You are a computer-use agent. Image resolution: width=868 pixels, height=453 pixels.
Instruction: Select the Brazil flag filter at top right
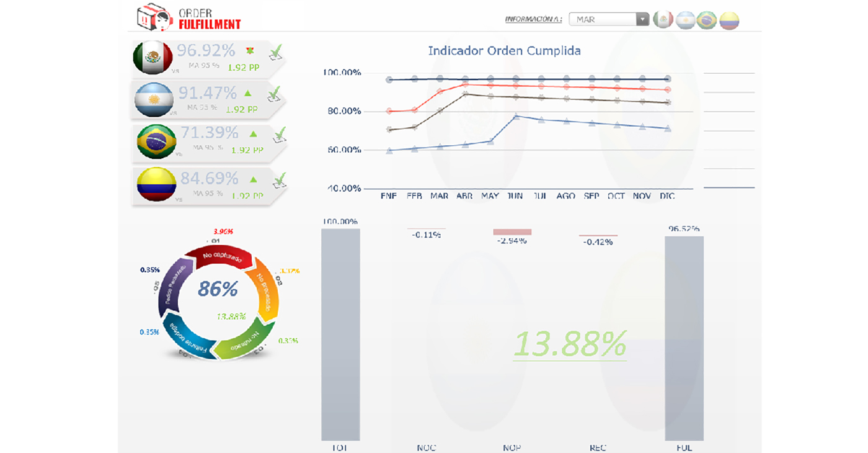point(707,20)
